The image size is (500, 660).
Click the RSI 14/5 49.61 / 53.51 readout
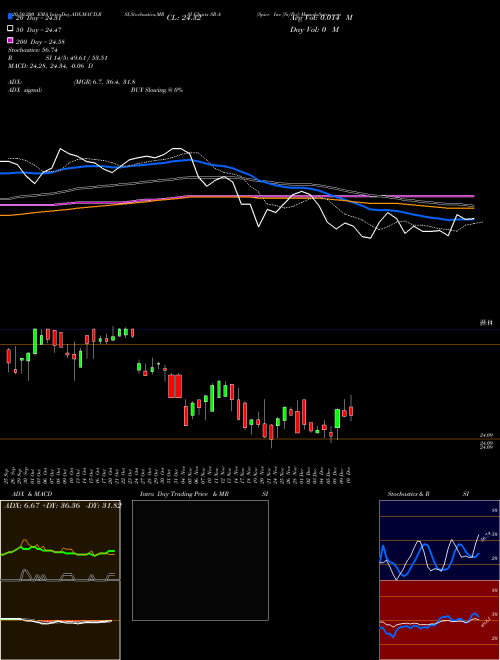point(58,58)
